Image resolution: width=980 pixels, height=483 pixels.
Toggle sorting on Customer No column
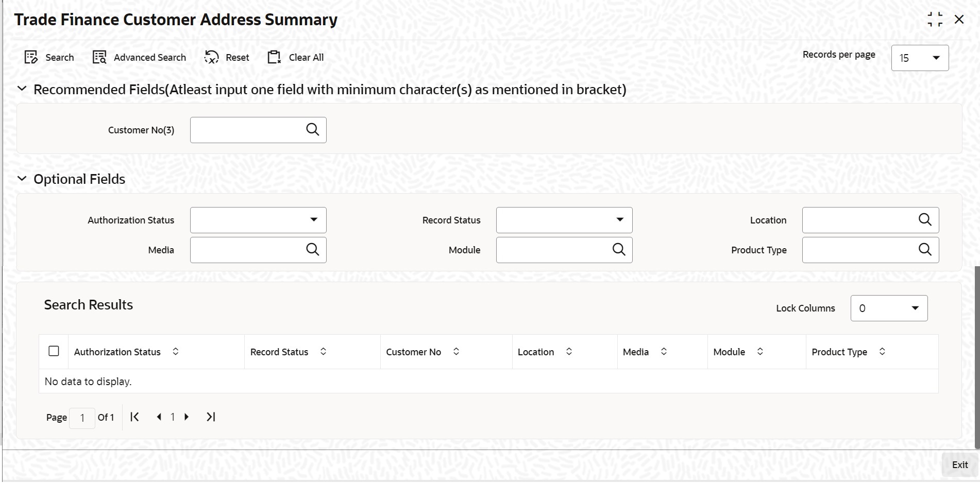pos(456,352)
